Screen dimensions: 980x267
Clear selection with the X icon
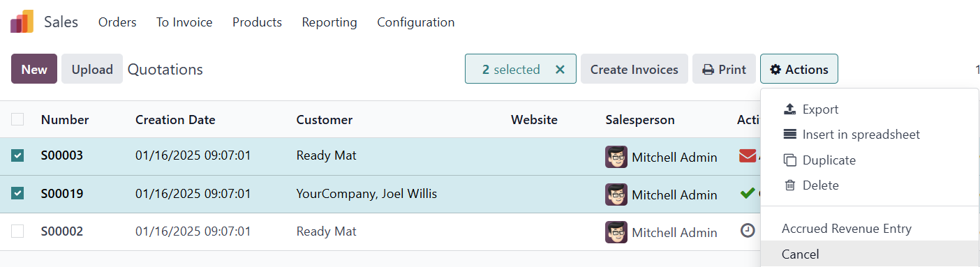click(560, 70)
